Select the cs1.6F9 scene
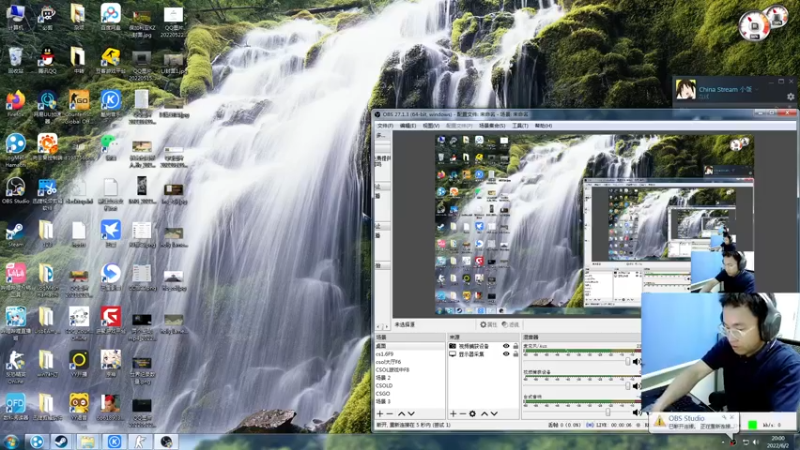 (410, 354)
